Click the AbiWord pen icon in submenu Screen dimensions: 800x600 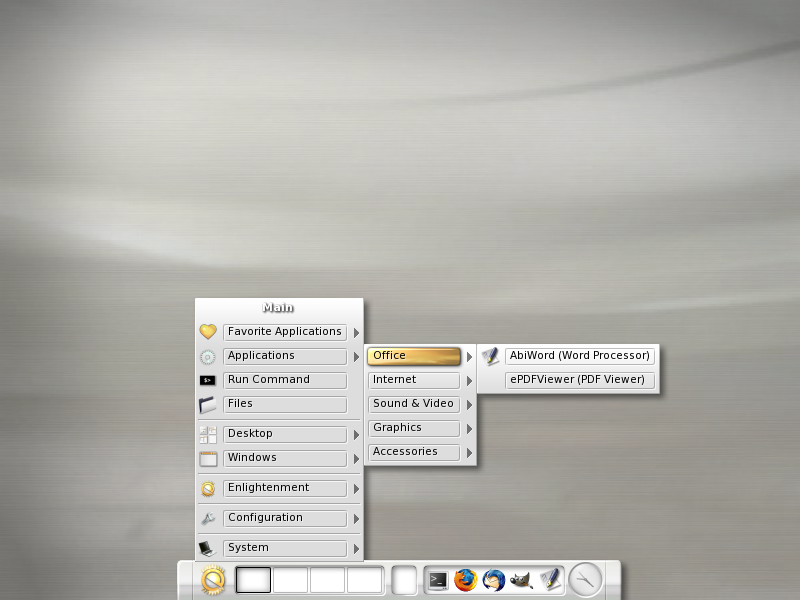(x=490, y=356)
